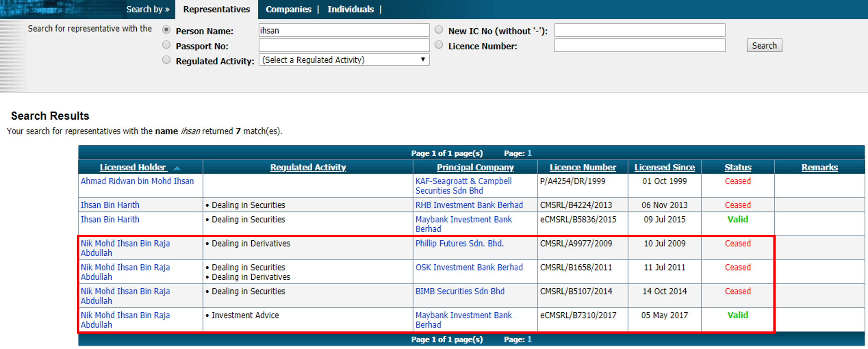Image resolution: width=868 pixels, height=349 pixels.
Task: Choose the Regulated Activity radio option
Action: click(x=166, y=60)
